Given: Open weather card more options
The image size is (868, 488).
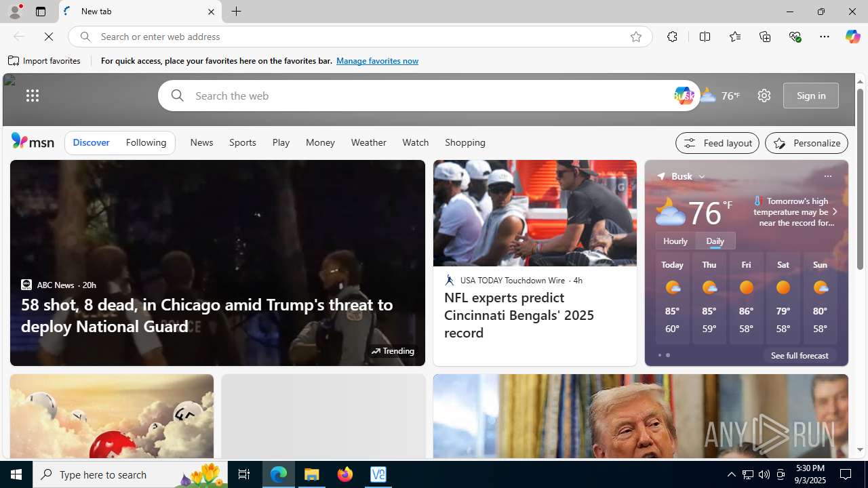Looking at the screenshot, I should 827,176.
